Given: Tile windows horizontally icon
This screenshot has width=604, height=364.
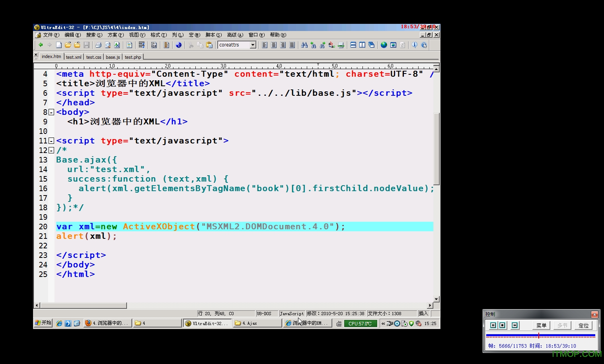Looking at the screenshot, I should tap(353, 45).
